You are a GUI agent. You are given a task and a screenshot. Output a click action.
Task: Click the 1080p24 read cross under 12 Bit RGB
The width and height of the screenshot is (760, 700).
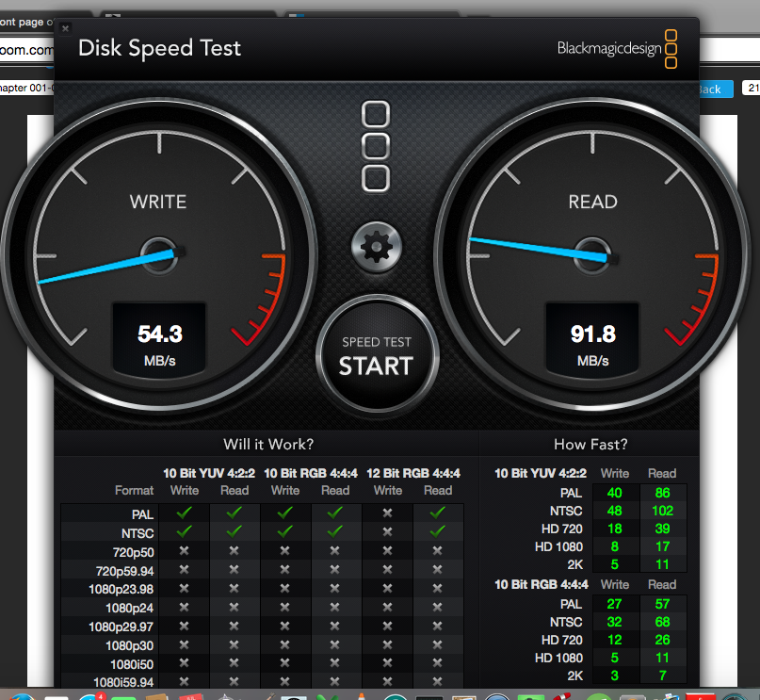point(438,607)
